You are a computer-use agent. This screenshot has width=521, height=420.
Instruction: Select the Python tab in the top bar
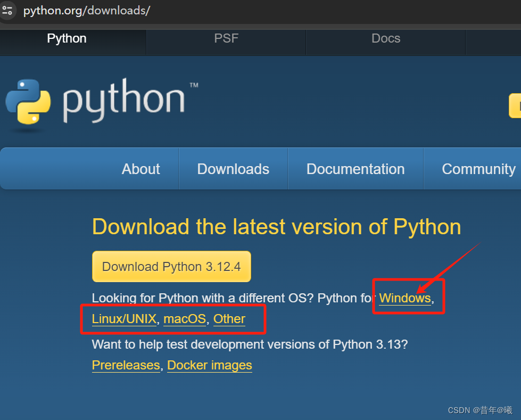click(x=66, y=38)
